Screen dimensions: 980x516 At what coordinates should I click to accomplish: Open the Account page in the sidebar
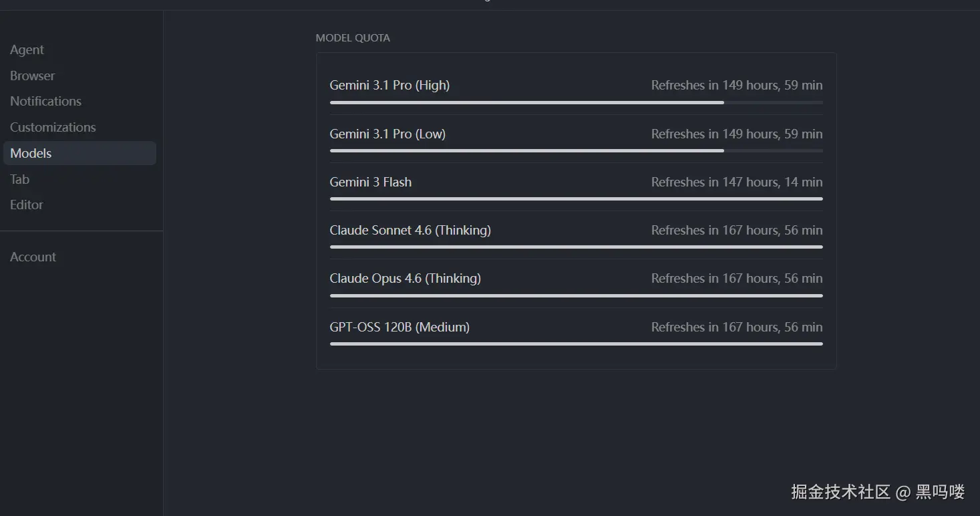point(33,257)
